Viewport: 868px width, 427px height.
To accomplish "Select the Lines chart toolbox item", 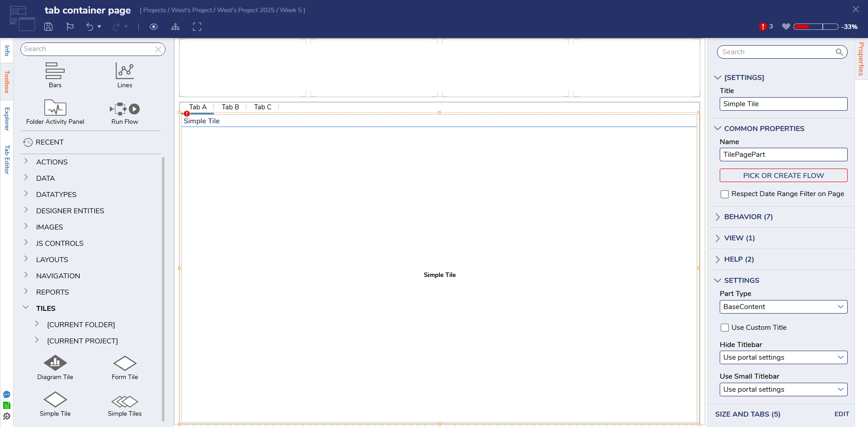I will point(125,75).
